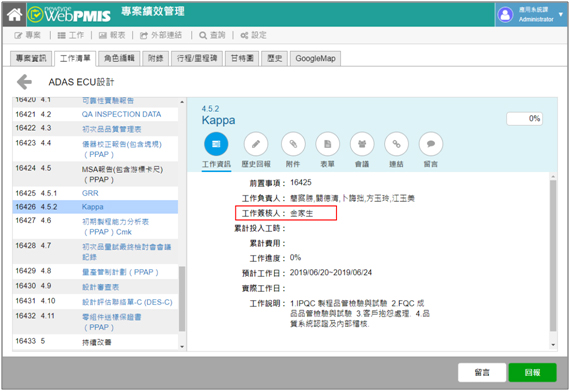Select the highlighted Kappa row
Viewport: 570px width, 391px height.
[x=95, y=207]
